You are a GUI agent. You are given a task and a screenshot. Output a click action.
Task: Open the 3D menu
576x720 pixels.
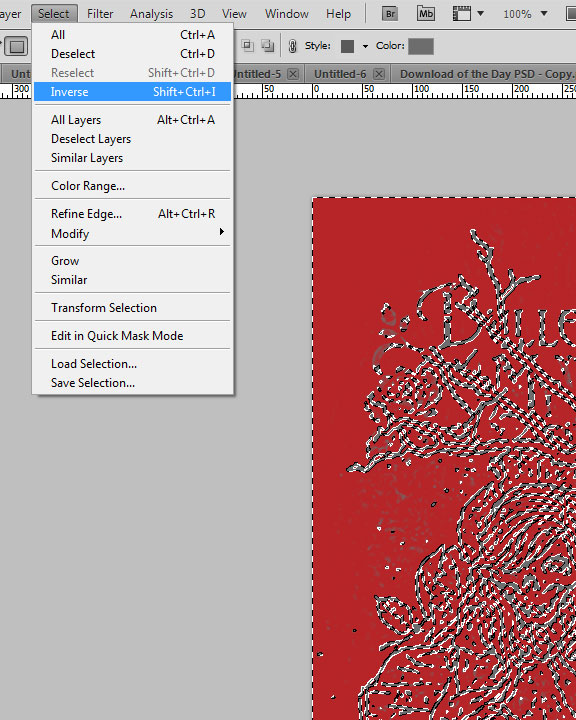tap(198, 14)
